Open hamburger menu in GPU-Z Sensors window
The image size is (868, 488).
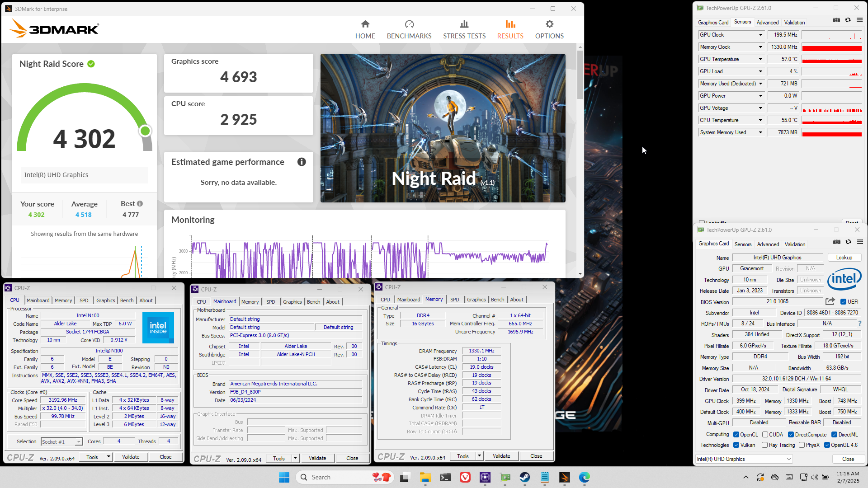860,20
